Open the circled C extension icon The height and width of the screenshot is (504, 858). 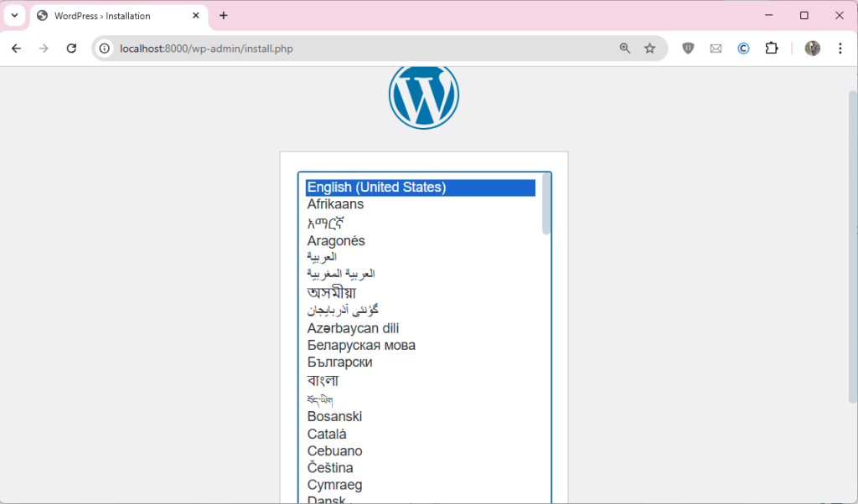743,49
